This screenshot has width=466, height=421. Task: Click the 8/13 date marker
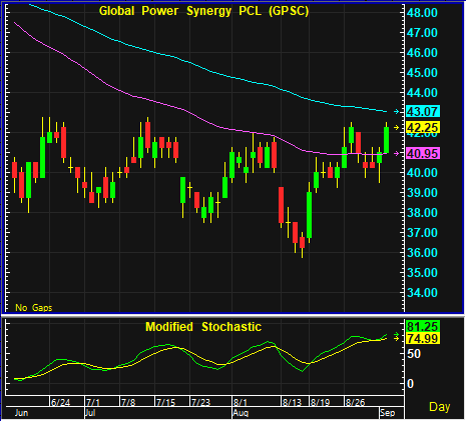pyautogui.click(x=292, y=402)
